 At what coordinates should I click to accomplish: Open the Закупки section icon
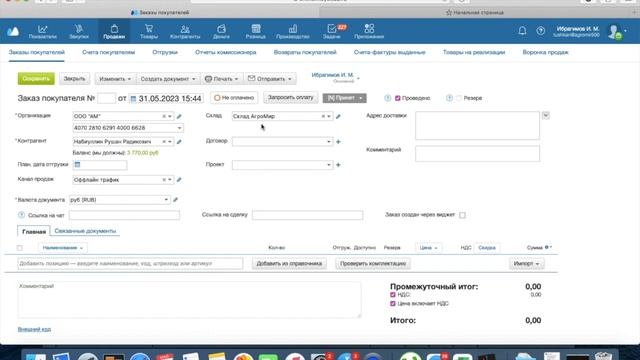coord(79,31)
